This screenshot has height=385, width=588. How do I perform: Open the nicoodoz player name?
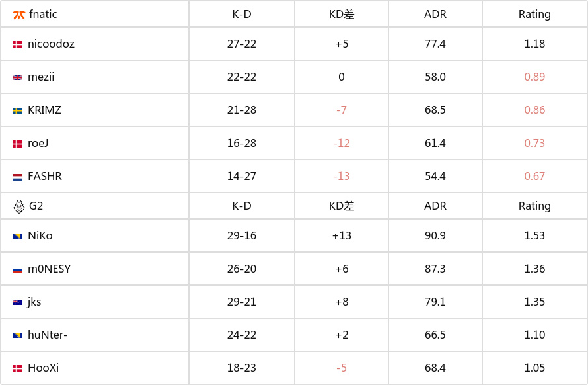(51, 44)
